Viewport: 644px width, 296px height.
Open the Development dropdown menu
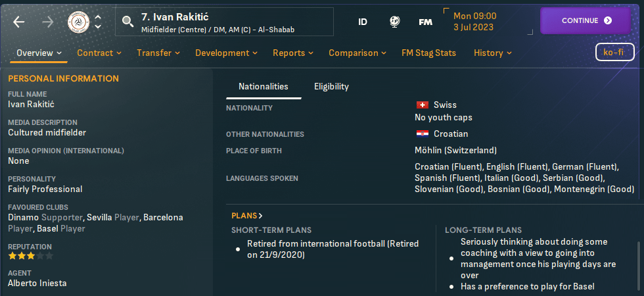pos(226,53)
